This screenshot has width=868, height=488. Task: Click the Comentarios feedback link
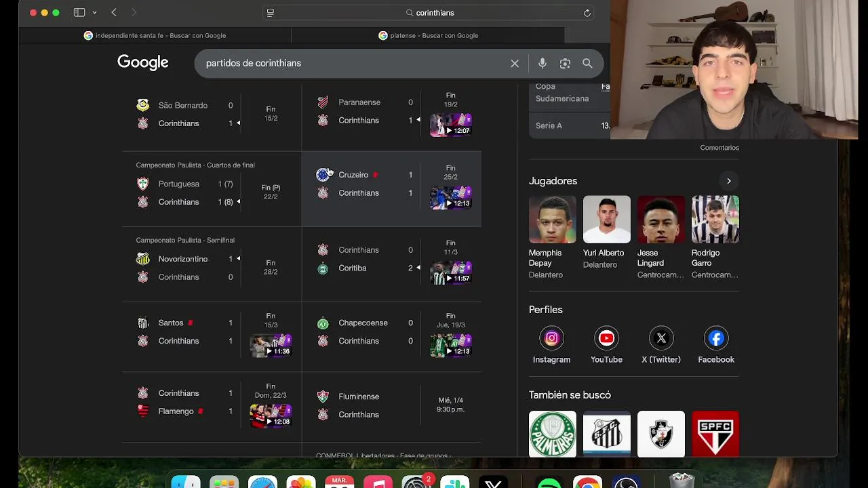719,148
